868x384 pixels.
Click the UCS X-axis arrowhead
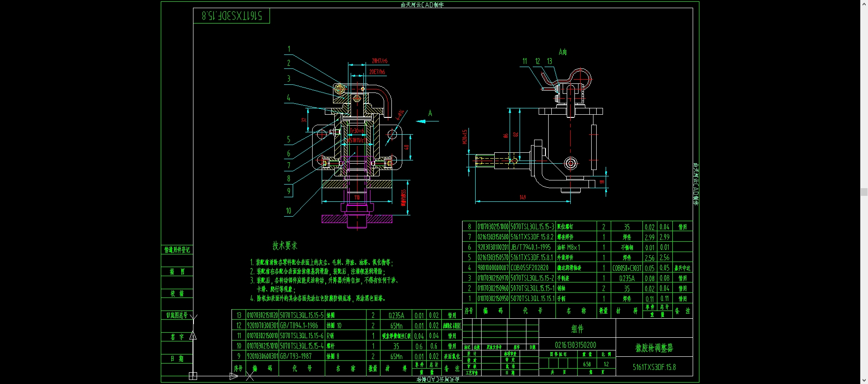(234, 376)
